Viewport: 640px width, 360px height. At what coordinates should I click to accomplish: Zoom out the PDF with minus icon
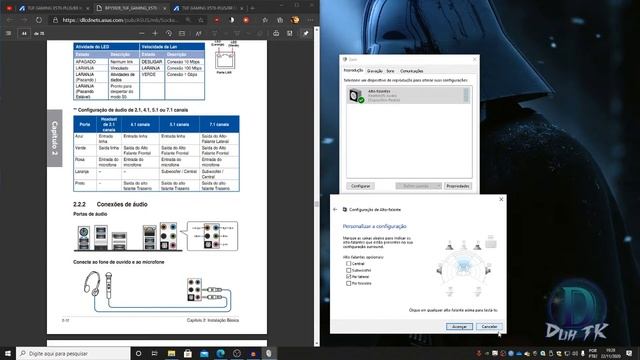[142, 33]
